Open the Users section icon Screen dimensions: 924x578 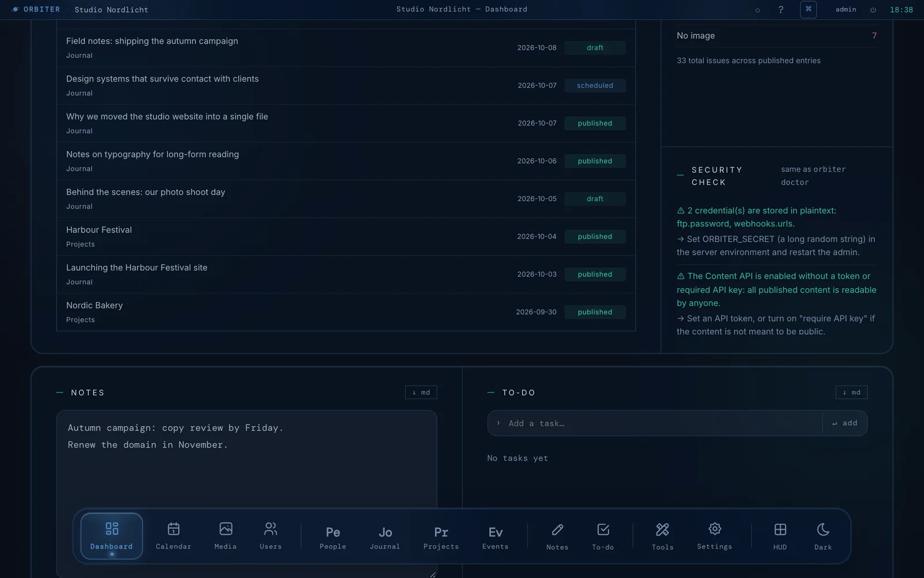pos(271,536)
